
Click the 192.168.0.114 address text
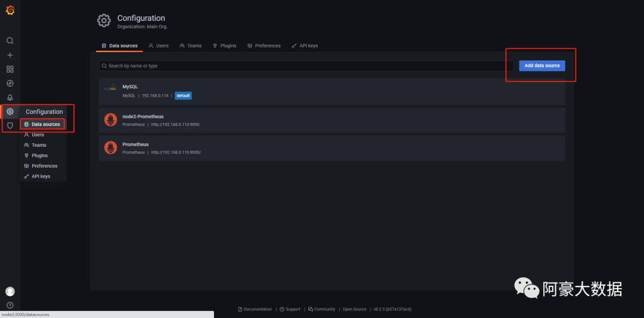click(x=155, y=95)
